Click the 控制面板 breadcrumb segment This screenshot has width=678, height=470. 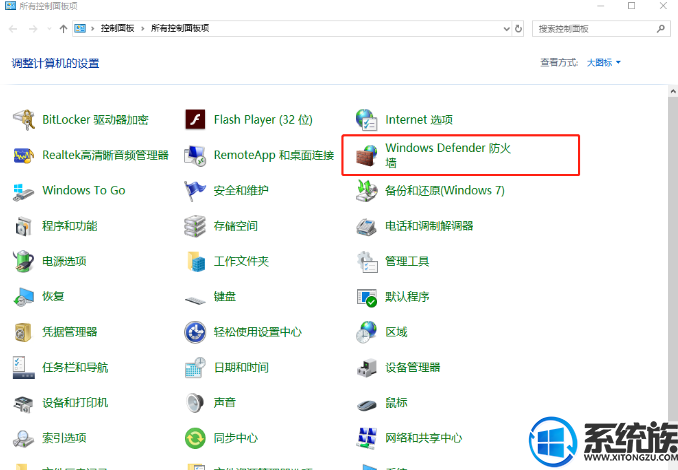point(117,29)
